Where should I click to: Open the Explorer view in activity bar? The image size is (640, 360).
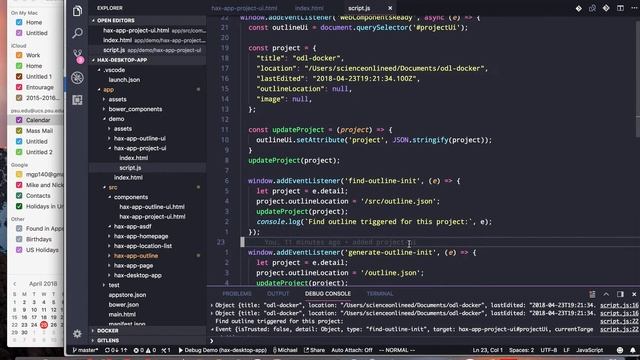pyautogui.click(x=77, y=11)
